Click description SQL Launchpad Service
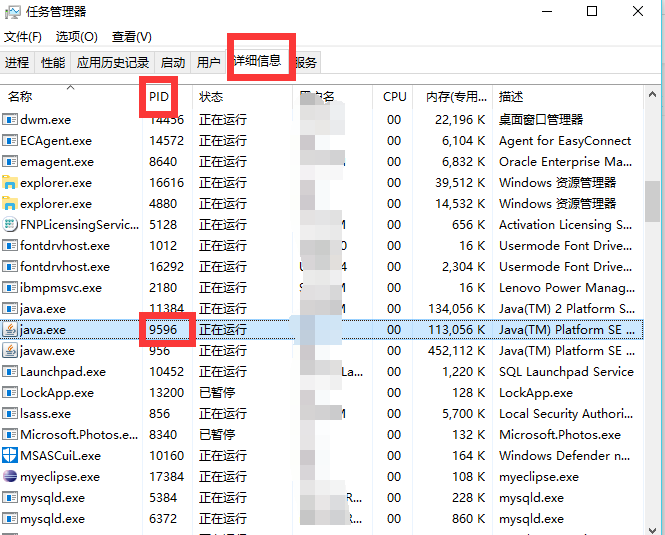This screenshot has height=535, width=665. 566,372
